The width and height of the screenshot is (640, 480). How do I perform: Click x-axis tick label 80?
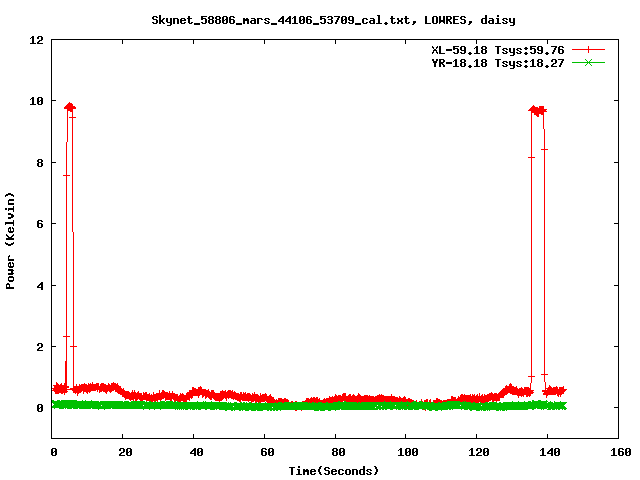338,452
